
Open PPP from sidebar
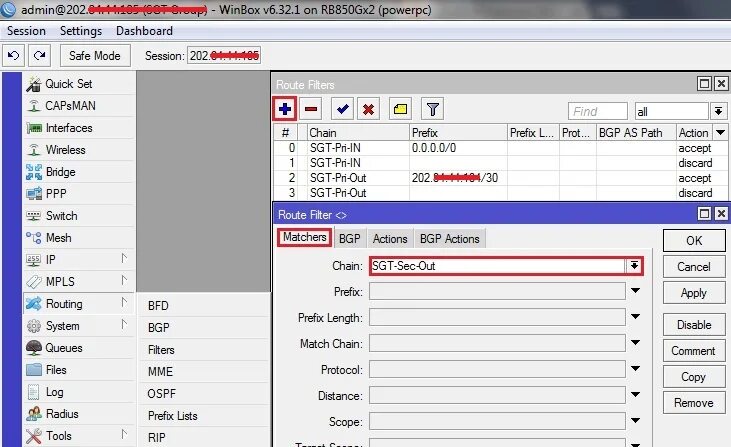point(79,193)
